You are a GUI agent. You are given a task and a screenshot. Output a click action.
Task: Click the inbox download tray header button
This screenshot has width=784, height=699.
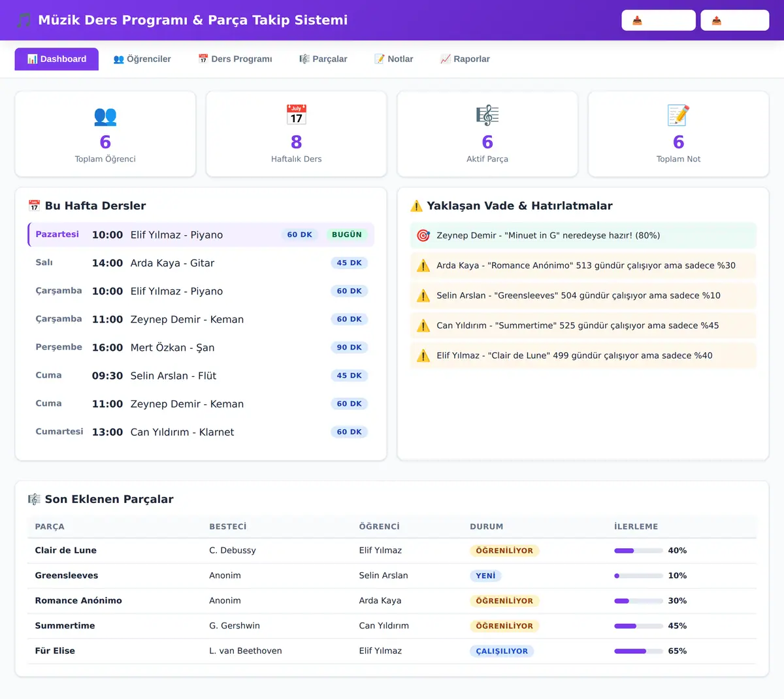click(x=659, y=20)
